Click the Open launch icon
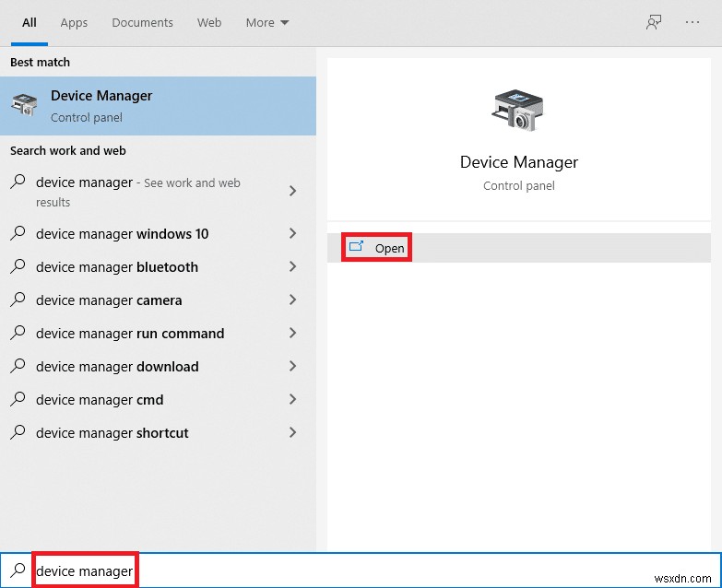The width and height of the screenshot is (722, 588). (x=356, y=247)
